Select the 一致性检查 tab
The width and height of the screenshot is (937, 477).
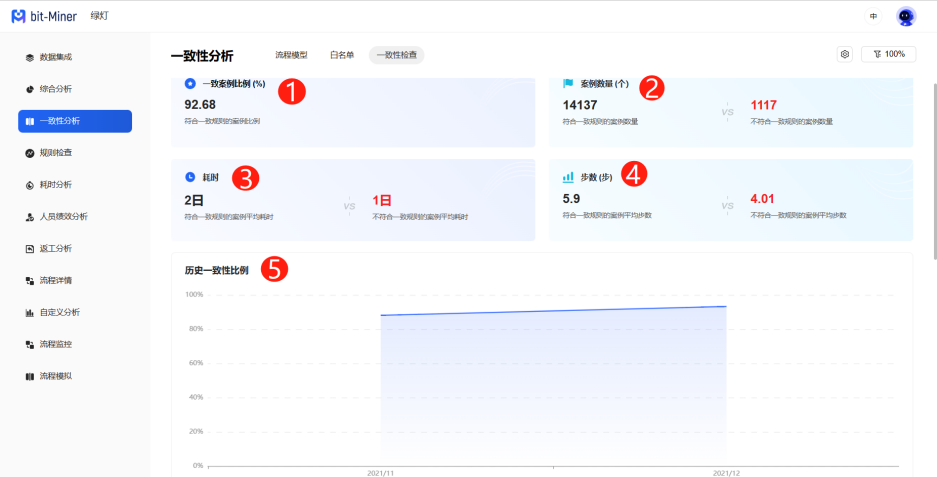[396, 55]
